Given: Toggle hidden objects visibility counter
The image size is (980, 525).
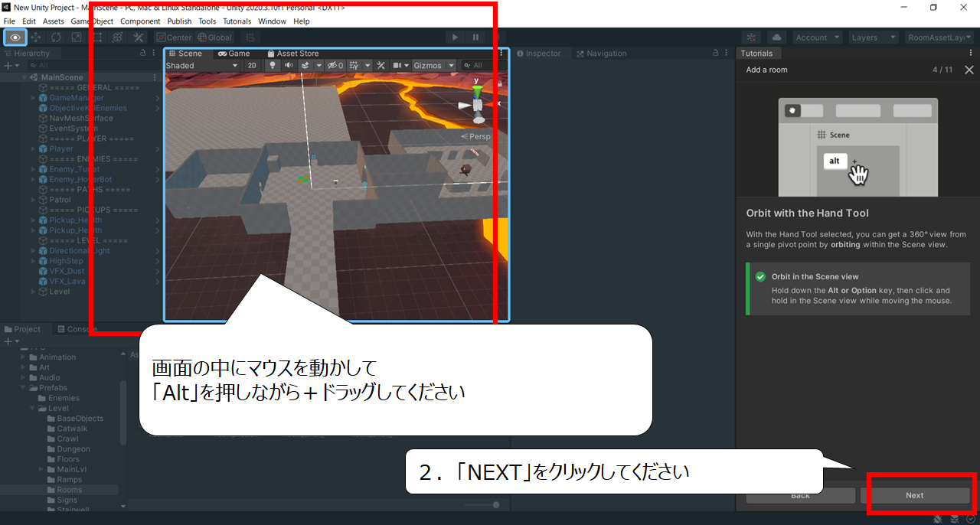Looking at the screenshot, I should (335, 66).
